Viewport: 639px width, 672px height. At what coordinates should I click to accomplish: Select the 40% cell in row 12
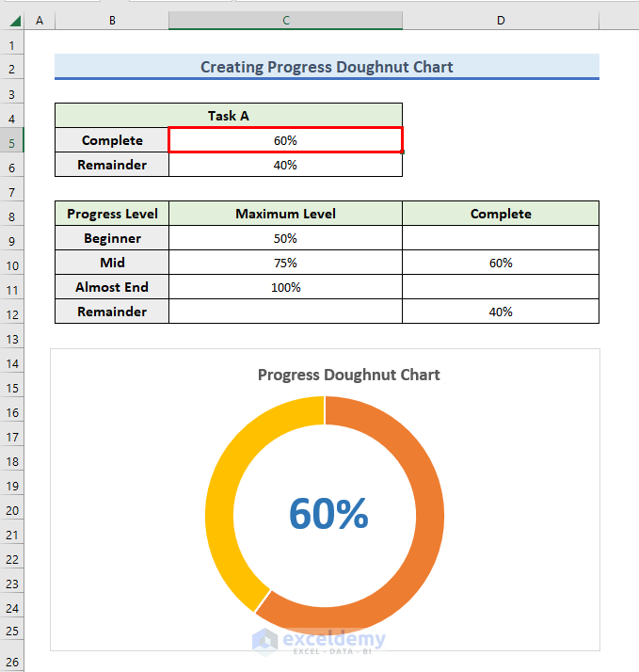point(501,312)
